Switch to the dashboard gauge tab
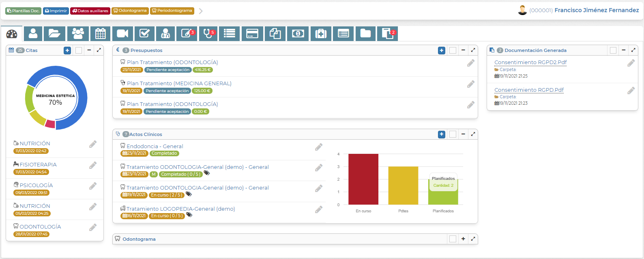Viewport: 644px width, 259px height. coord(12,34)
